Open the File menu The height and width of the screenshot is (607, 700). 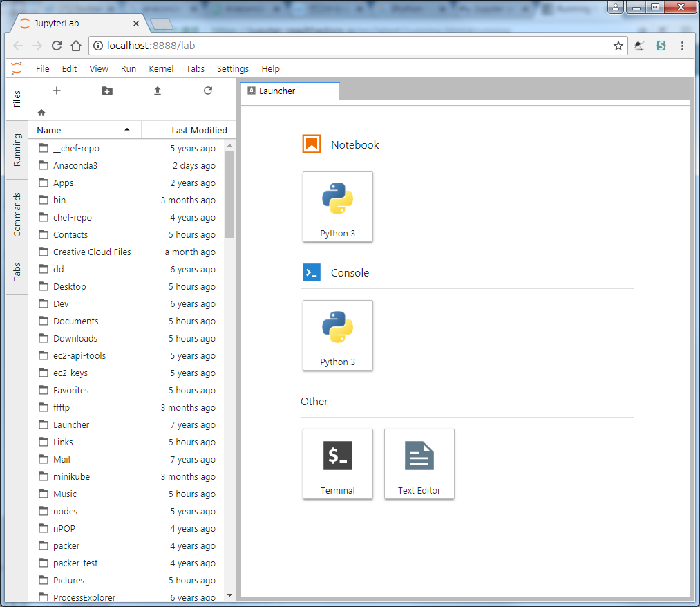pyautogui.click(x=43, y=68)
